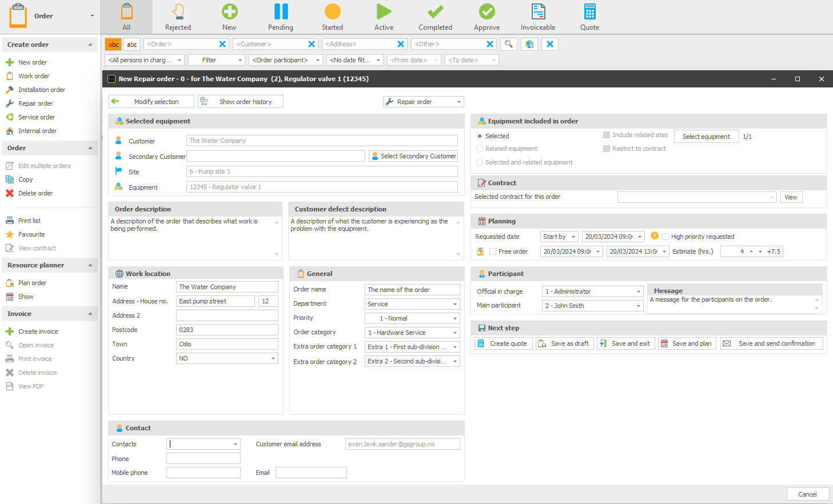Screen dimensions: 833x504
Task: Click the Order name input field
Action: [412, 290]
